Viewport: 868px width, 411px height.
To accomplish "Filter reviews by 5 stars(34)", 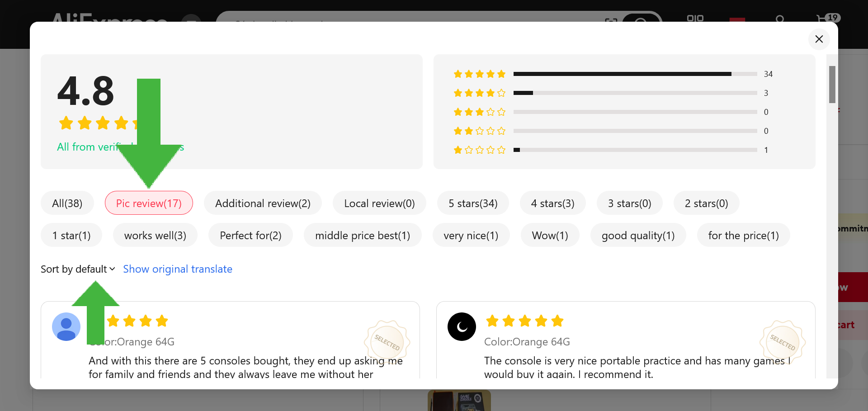I will click(x=473, y=203).
